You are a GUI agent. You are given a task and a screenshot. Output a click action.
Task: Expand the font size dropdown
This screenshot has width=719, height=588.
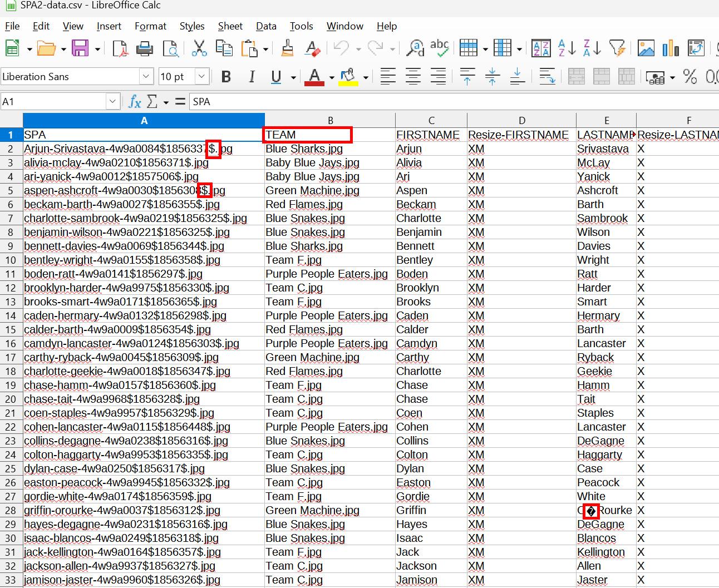coord(202,77)
